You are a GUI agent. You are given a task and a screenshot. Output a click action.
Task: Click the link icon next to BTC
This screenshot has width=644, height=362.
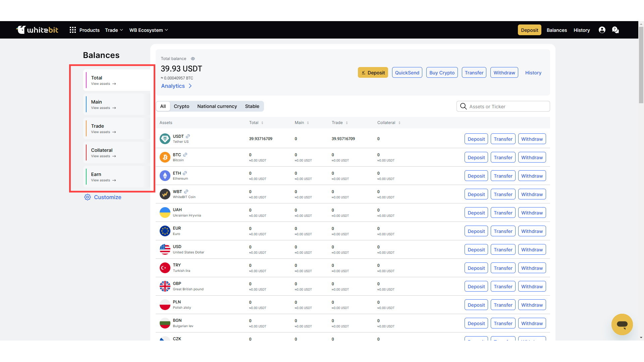tap(185, 155)
